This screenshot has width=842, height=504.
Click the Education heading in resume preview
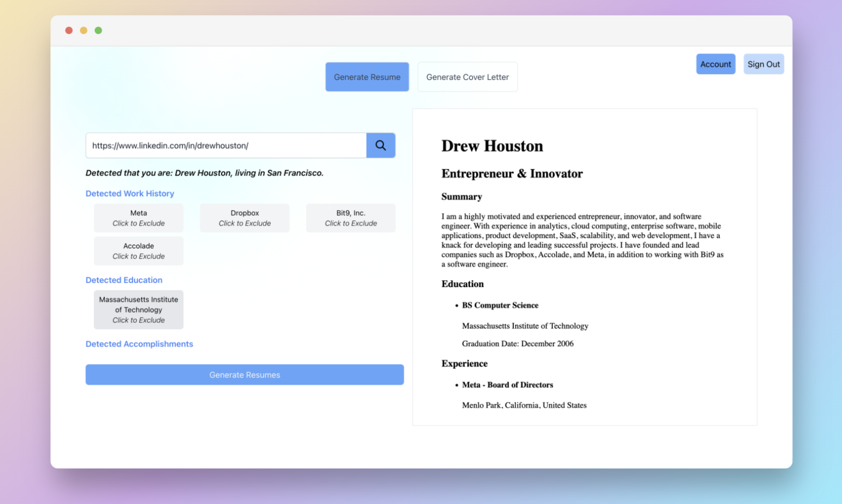[463, 284]
